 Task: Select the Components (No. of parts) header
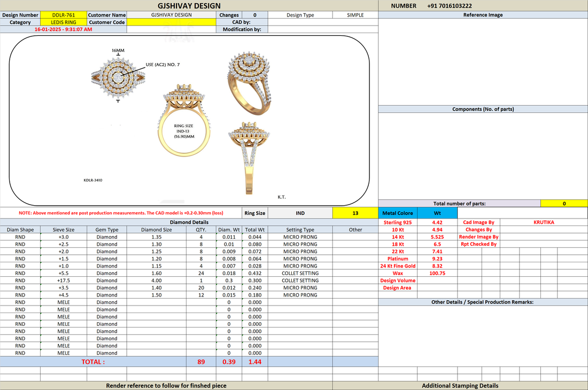click(x=483, y=109)
